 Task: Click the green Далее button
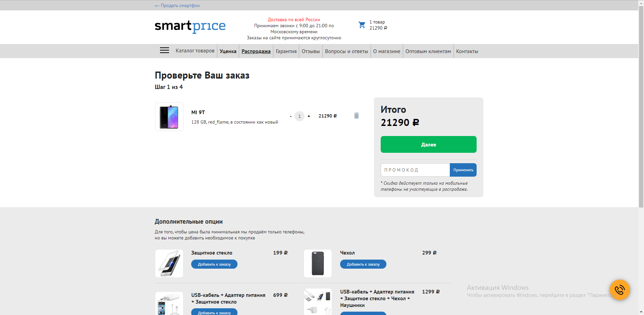point(429,144)
